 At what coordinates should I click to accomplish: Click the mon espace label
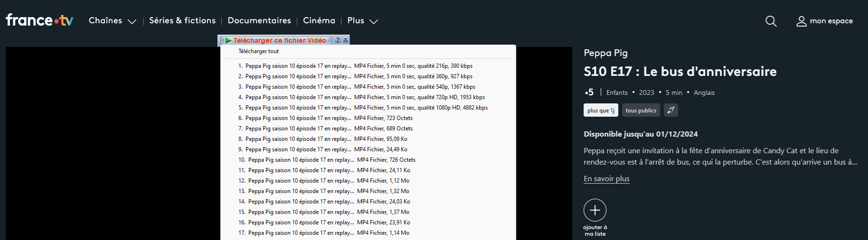(x=831, y=21)
